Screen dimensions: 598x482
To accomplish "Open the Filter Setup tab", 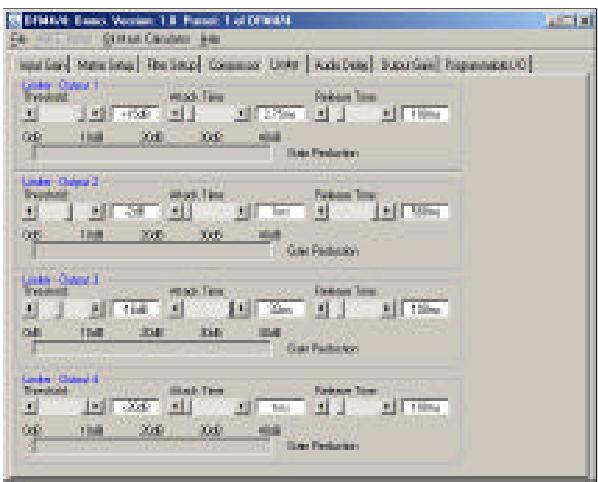I will click(x=173, y=65).
